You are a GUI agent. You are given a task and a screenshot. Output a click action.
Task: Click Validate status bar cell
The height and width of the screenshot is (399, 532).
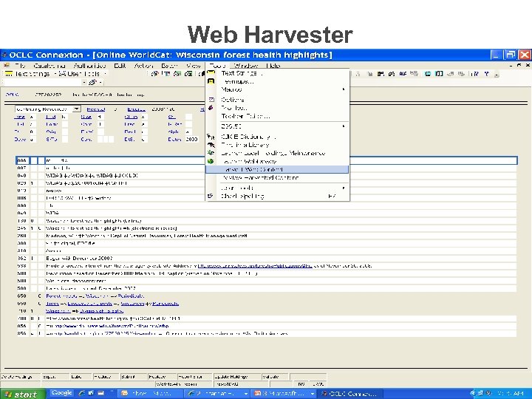275,377
